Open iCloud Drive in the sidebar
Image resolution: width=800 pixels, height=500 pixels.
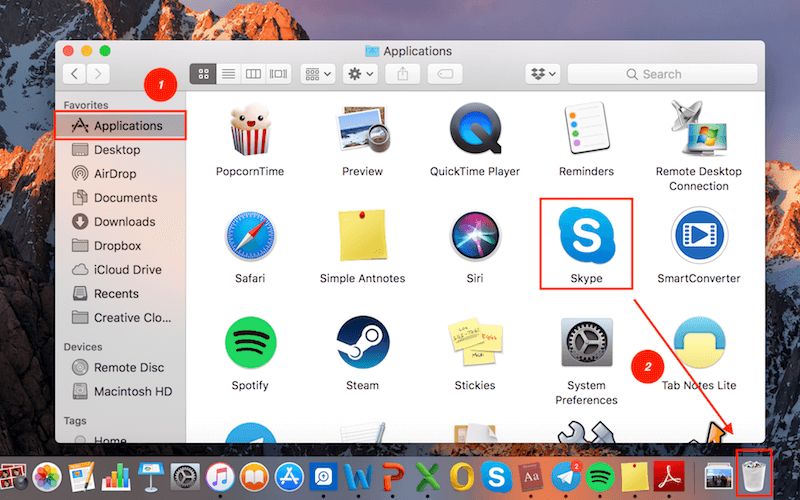(120, 269)
